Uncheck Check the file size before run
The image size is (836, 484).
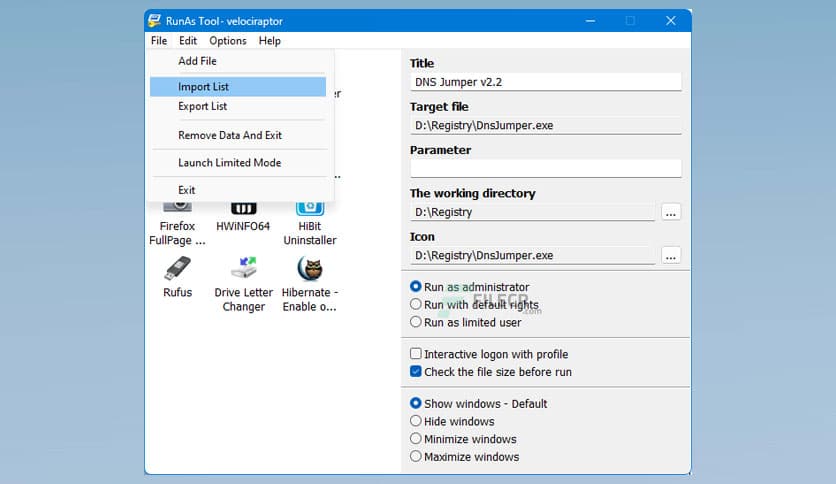[416, 372]
